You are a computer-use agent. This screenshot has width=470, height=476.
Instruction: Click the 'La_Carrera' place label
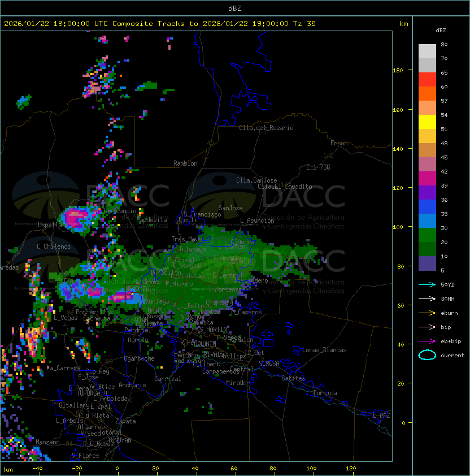coord(63,368)
